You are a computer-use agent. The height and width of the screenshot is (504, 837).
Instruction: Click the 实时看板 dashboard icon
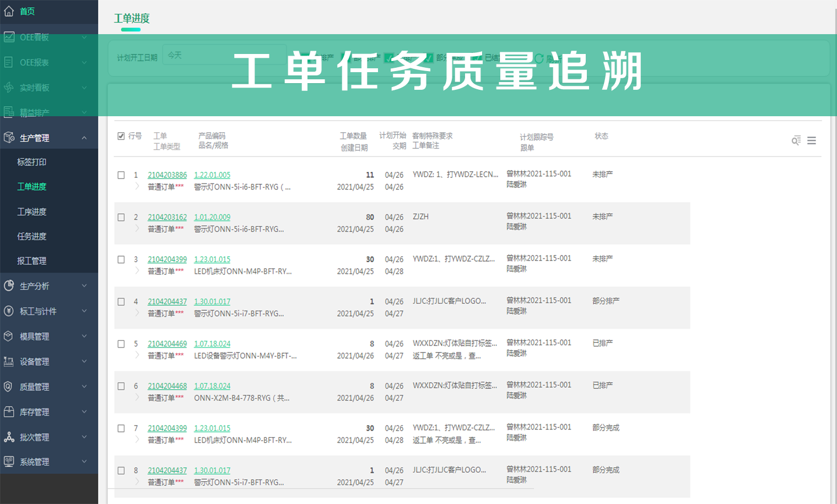click(x=8, y=87)
